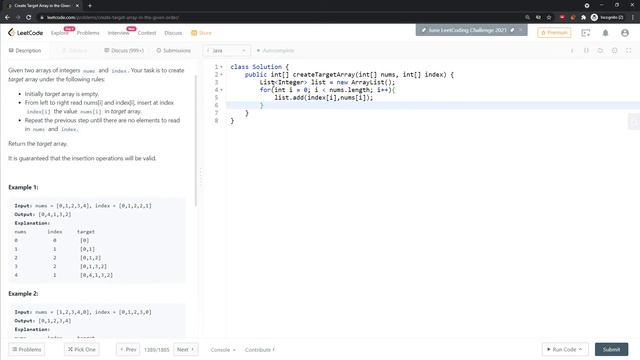Screen dimensions: 640x360
Task: Open the June LeetCoding Challenge 2021 link
Action: pyautogui.click(x=467, y=30)
